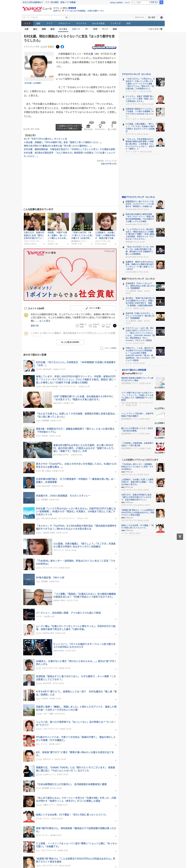The width and height of the screenshot is (186, 868).
Task: Click the ログイン link
Action: tap(57, 11)
